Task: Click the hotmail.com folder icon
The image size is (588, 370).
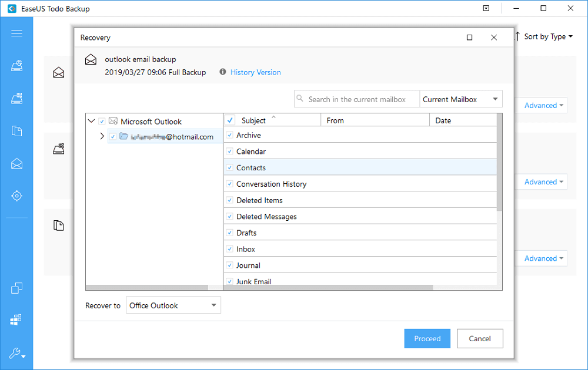Action: [x=123, y=136]
